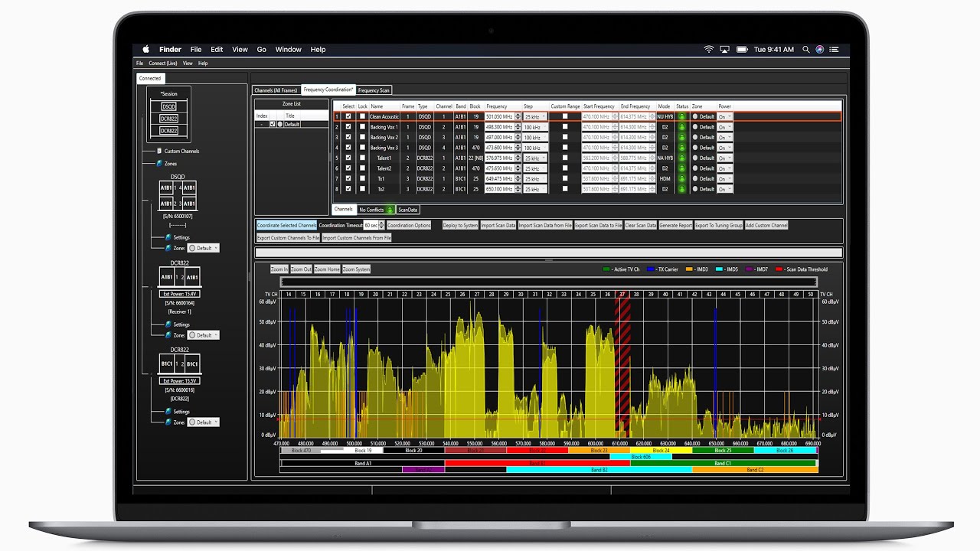
Task: Uncheck Select for Talent2 channel
Action: 348,168
